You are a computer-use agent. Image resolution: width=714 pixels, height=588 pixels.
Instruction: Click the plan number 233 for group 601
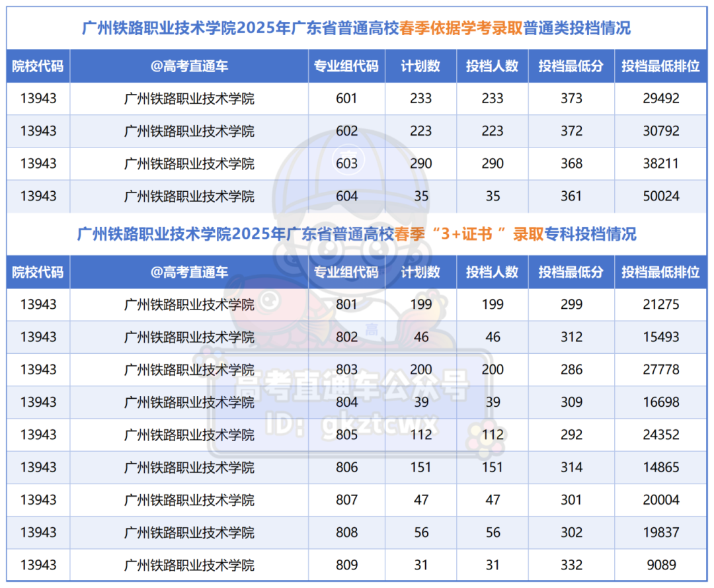point(420,99)
